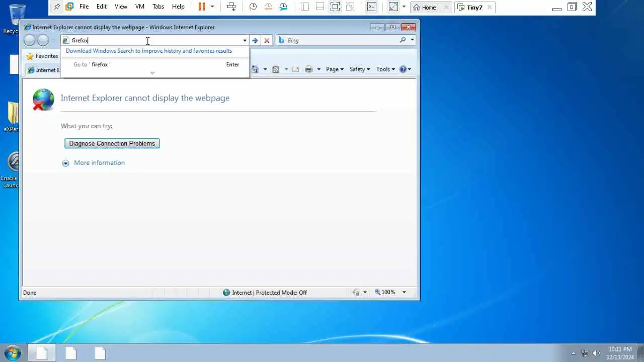Open the VMware Help menu

(178, 7)
